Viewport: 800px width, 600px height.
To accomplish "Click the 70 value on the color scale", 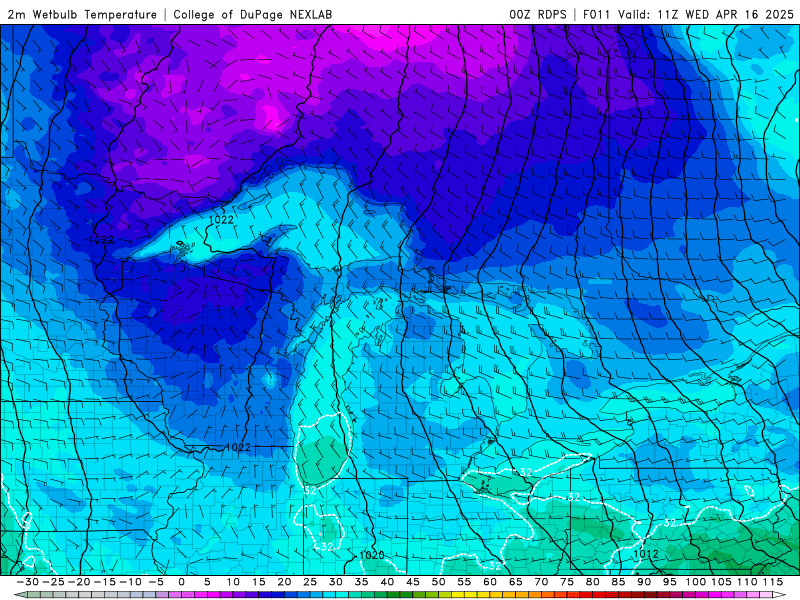I will [541, 582].
